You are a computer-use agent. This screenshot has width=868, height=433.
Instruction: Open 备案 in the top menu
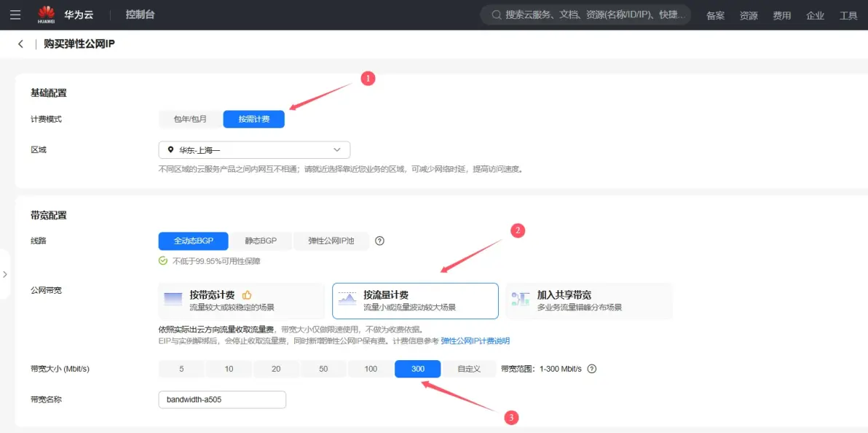[715, 15]
